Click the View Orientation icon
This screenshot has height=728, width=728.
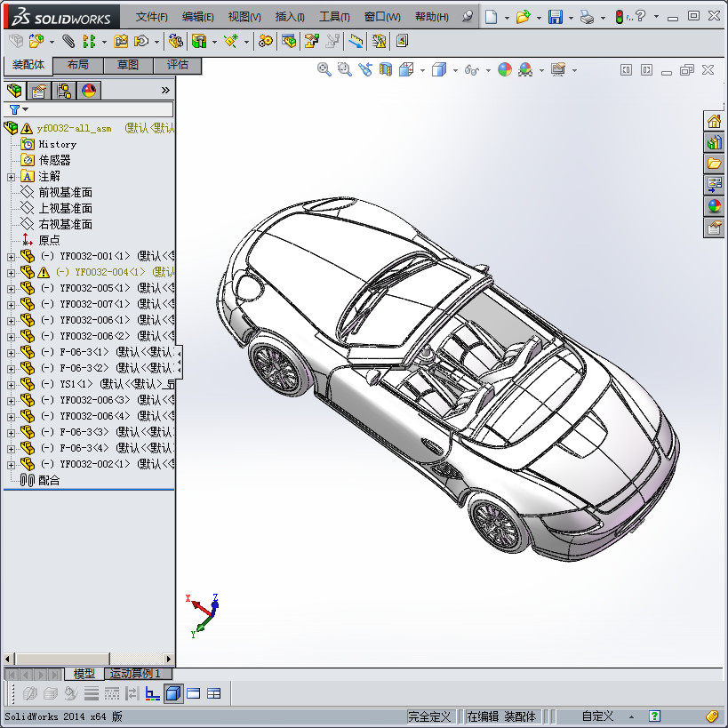pos(406,70)
